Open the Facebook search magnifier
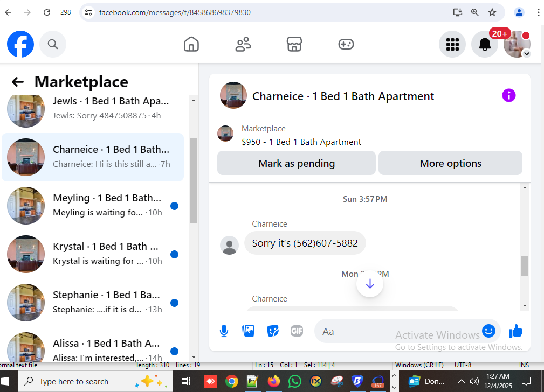Viewport: 544px width, 392px height. click(53, 44)
